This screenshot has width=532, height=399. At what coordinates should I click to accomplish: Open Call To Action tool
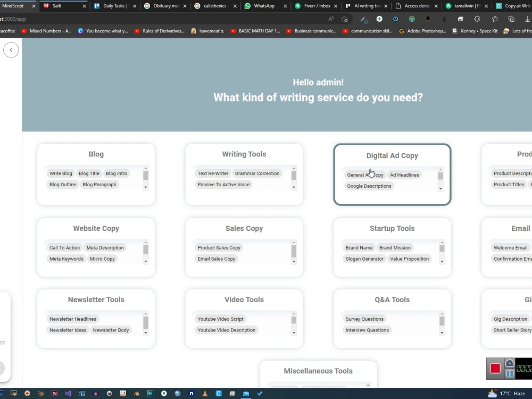(x=65, y=248)
